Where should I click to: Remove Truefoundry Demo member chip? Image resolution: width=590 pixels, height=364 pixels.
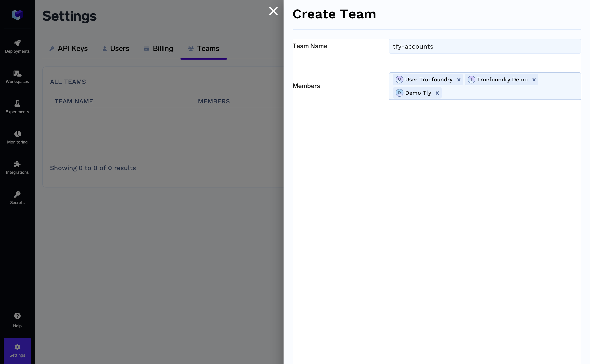point(534,80)
